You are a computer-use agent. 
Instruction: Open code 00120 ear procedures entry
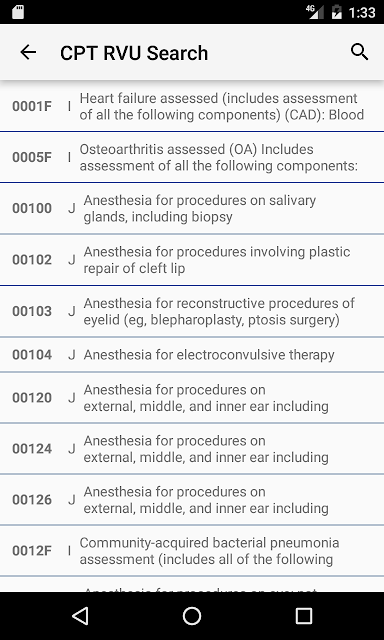tap(192, 398)
